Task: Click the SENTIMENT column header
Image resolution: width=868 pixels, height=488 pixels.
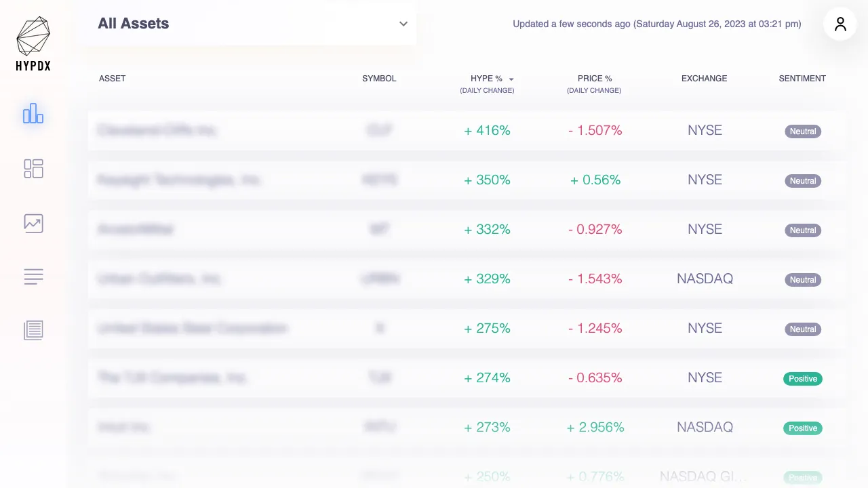Action: pos(802,79)
